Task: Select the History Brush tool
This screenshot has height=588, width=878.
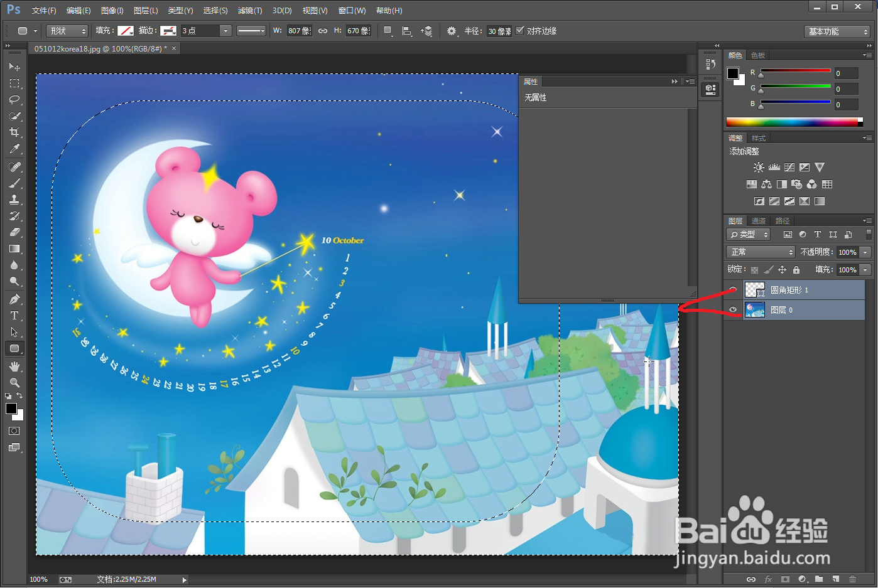Action: [x=14, y=216]
